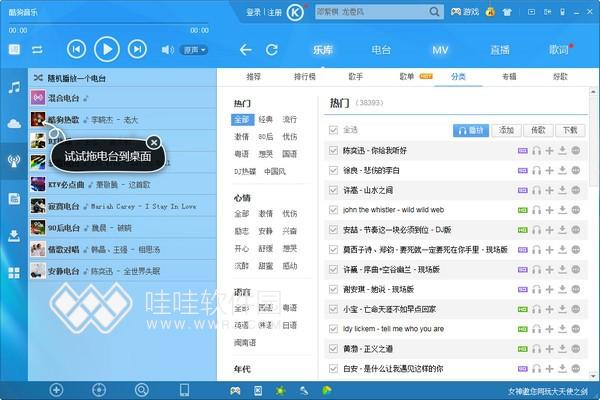The image size is (600, 400).
Task: Skip to previous track
Action: click(76, 49)
